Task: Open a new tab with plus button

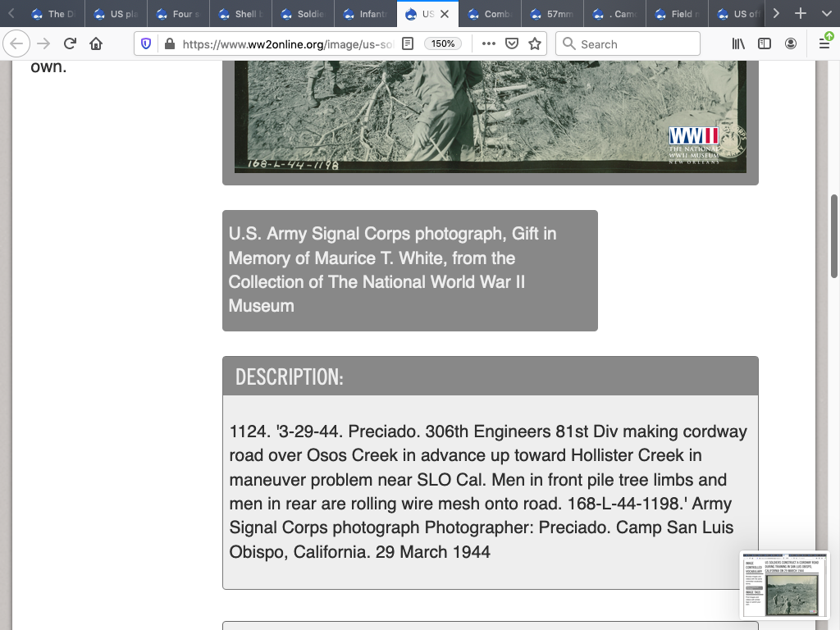Action: pos(801,14)
